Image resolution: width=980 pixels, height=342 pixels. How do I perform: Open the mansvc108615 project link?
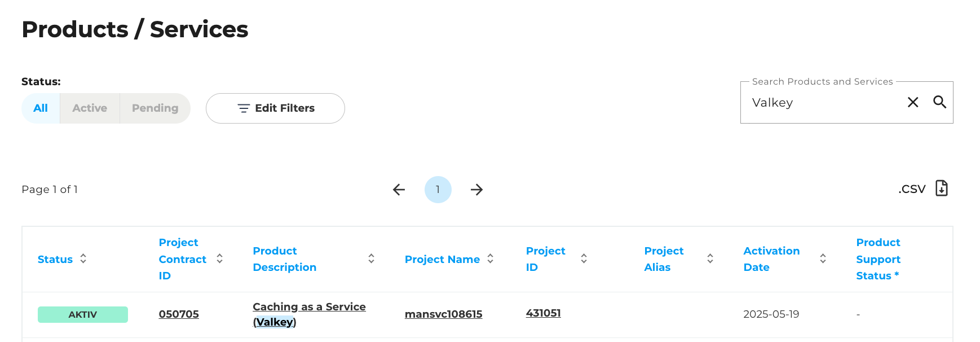444,314
